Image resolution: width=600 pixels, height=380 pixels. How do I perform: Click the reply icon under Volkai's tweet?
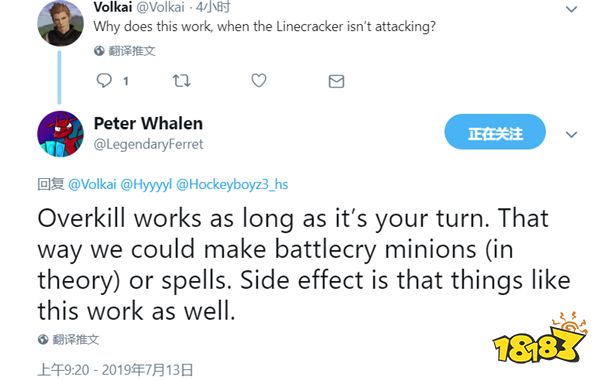click(x=104, y=81)
